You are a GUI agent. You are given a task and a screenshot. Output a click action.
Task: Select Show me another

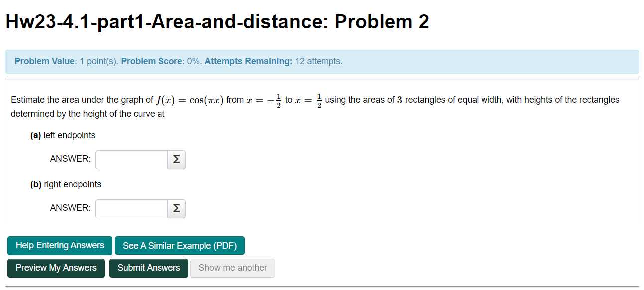232,268
